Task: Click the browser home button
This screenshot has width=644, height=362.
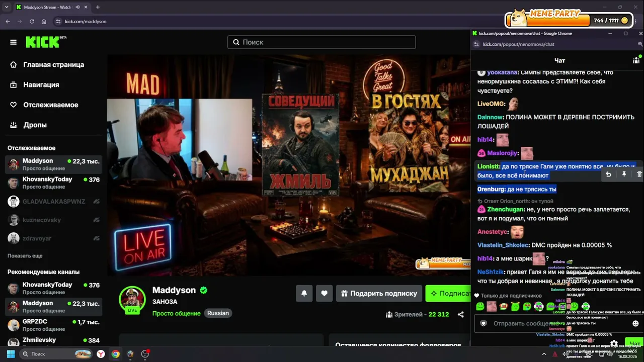Action: point(44,22)
